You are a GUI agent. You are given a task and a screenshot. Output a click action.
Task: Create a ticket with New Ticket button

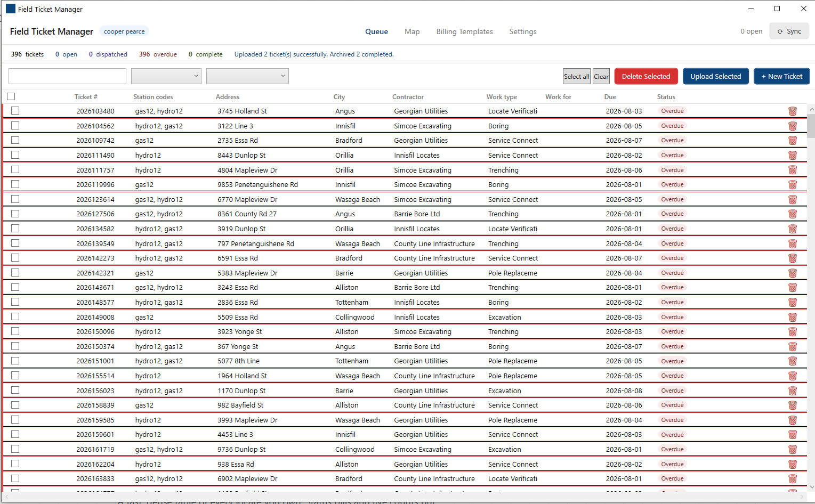782,76
